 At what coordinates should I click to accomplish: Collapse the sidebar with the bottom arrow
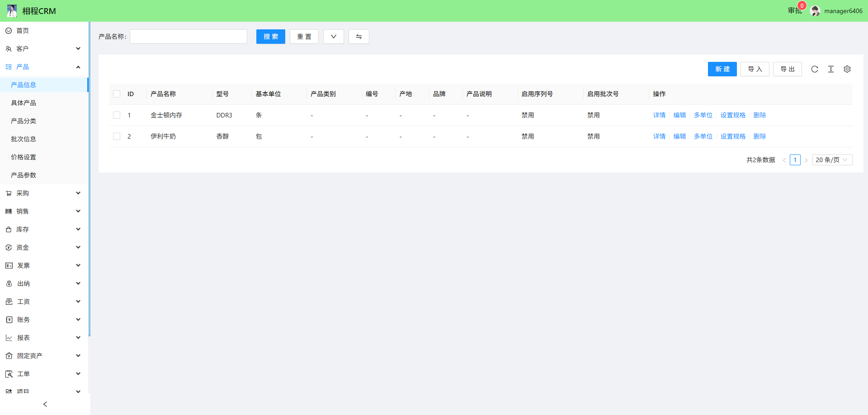click(45, 404)
